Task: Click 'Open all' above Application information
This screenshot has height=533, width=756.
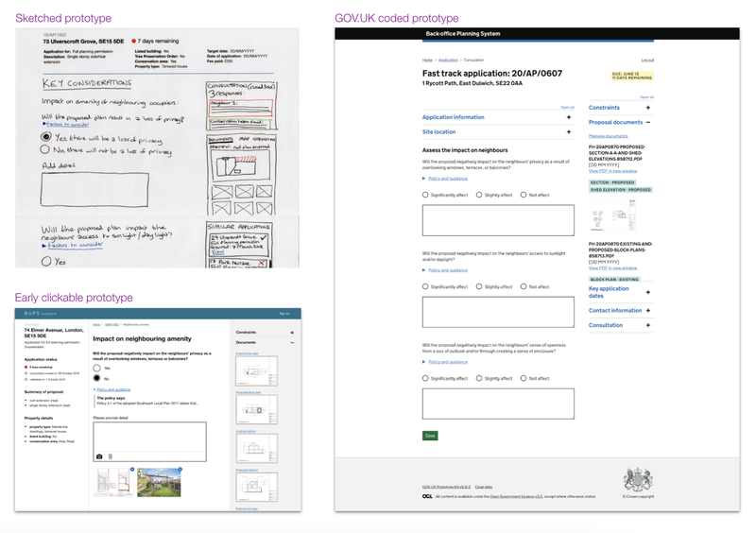Action: 567,107
